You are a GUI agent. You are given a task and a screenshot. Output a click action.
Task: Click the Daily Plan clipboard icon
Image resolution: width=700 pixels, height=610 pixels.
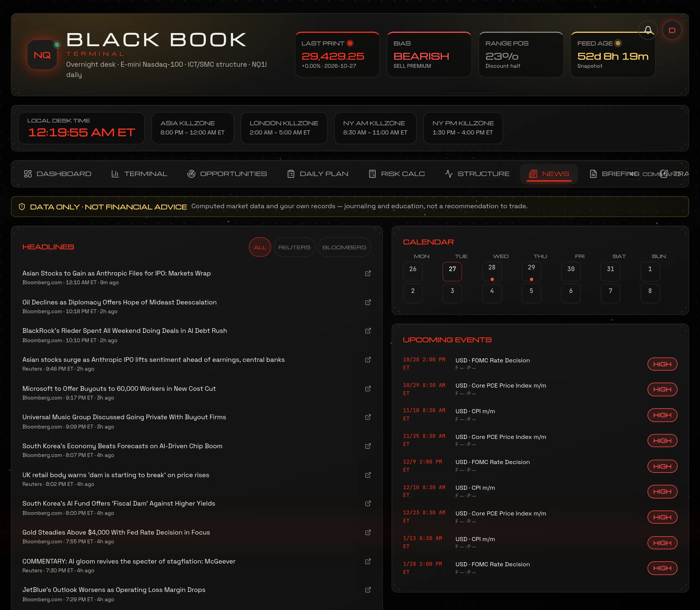click(291, 174)
